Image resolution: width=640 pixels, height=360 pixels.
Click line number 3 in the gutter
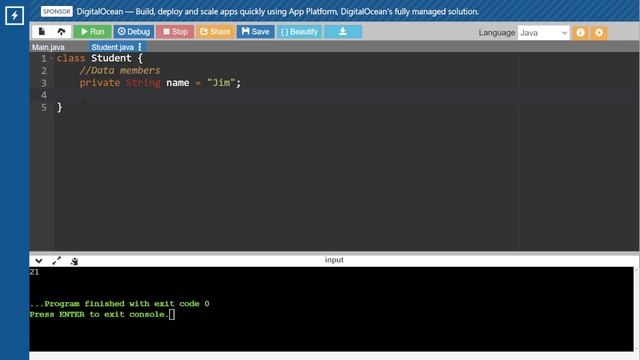coord(44,83)
